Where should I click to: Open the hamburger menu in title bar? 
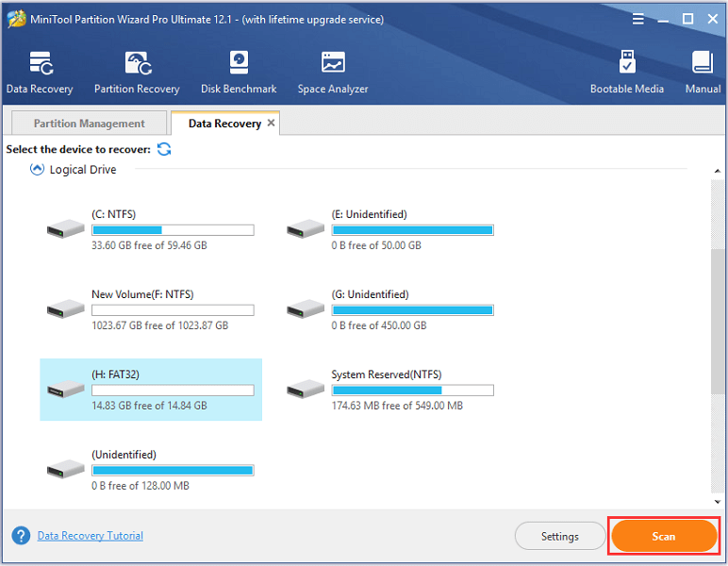click(637, 19)
